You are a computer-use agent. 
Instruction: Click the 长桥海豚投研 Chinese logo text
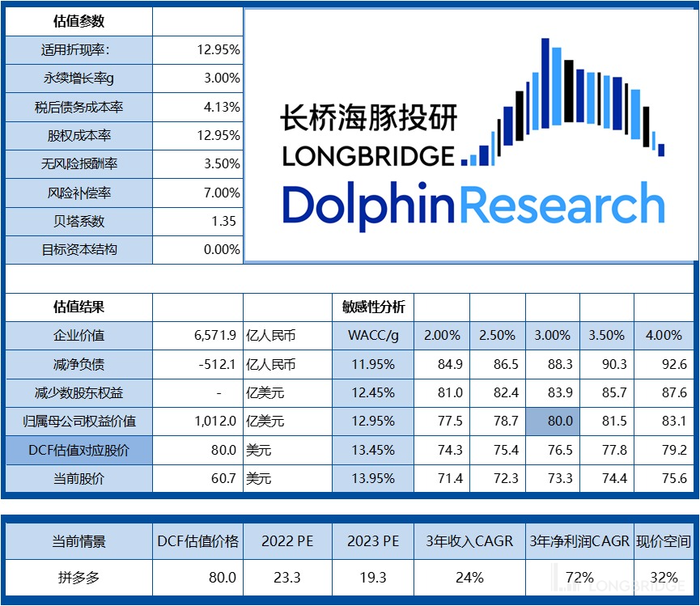click(369, 117)
